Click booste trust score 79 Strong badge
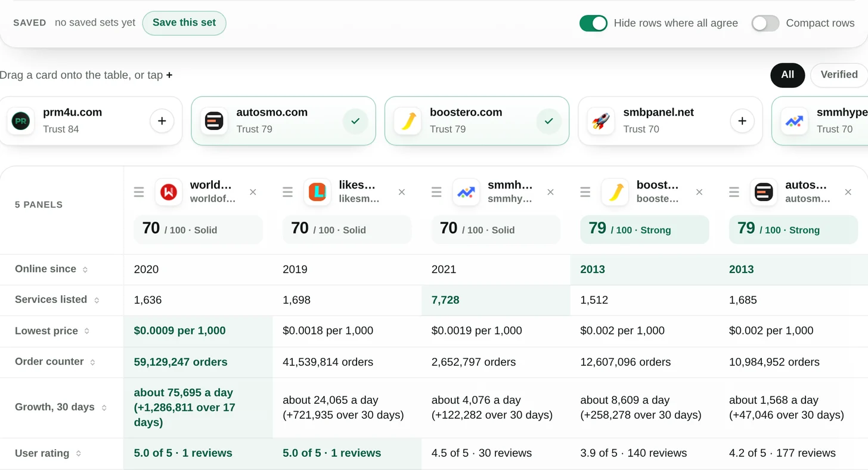This screenshot has height=470, width=868. [x=644, y=230]
